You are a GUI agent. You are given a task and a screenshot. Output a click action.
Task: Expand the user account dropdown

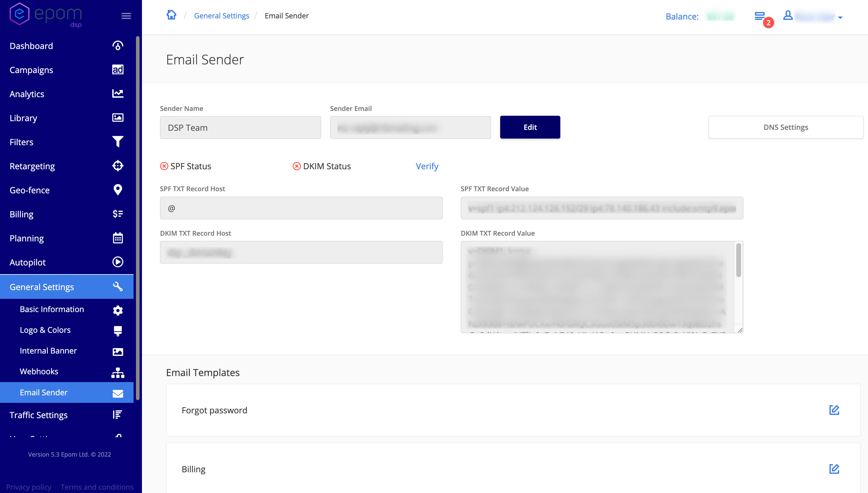click(x=840, y=17)
